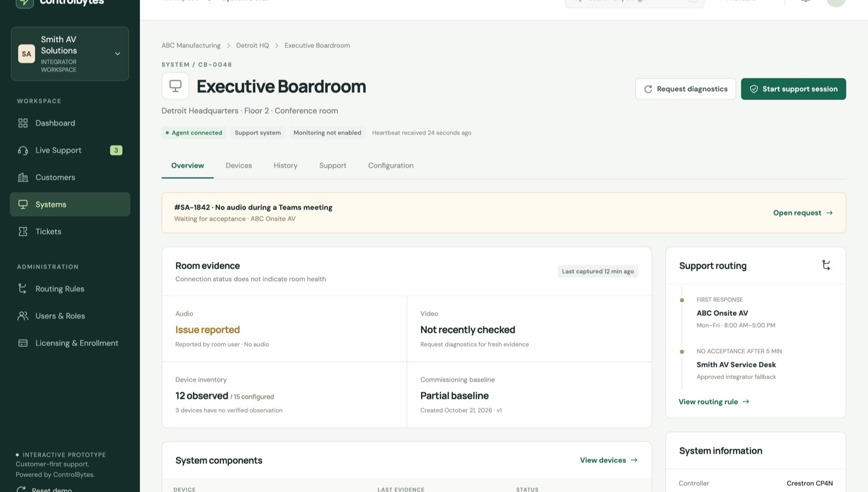Screen dimensions: 868x492
Task: Open Users & Roles page
Action: coord(70,316)
